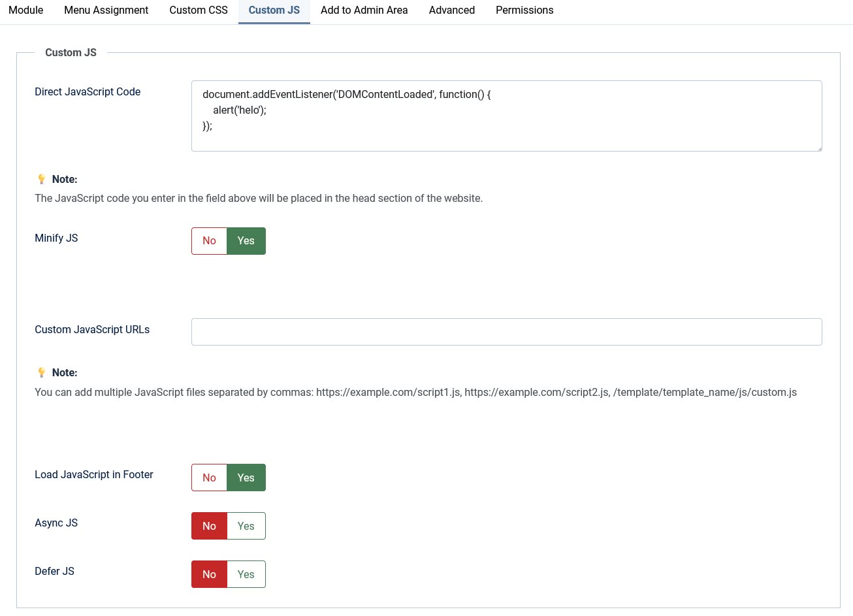Enable Async JS by selecting Yes

(x=246, y=526)
